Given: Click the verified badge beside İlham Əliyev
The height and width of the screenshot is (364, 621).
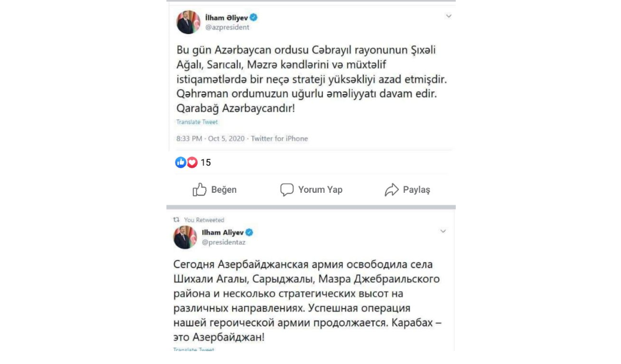Looking at the screenshot, I should [253, 18].
